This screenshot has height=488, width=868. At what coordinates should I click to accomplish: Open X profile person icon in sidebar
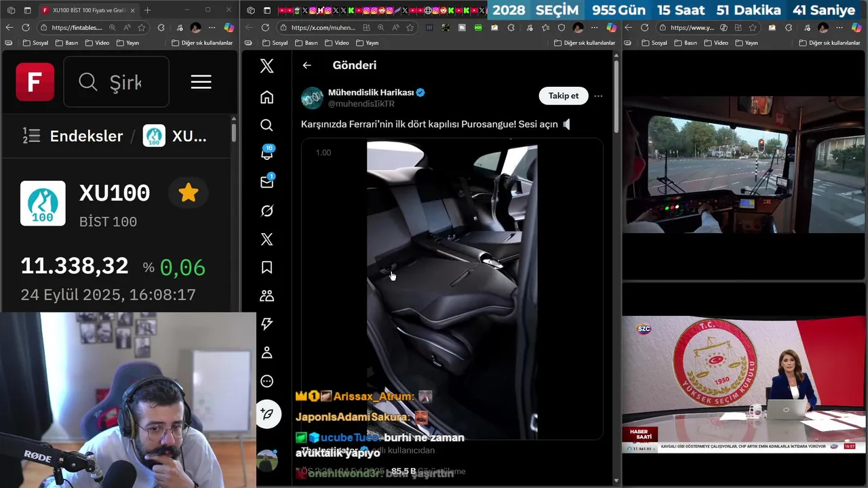267,352
